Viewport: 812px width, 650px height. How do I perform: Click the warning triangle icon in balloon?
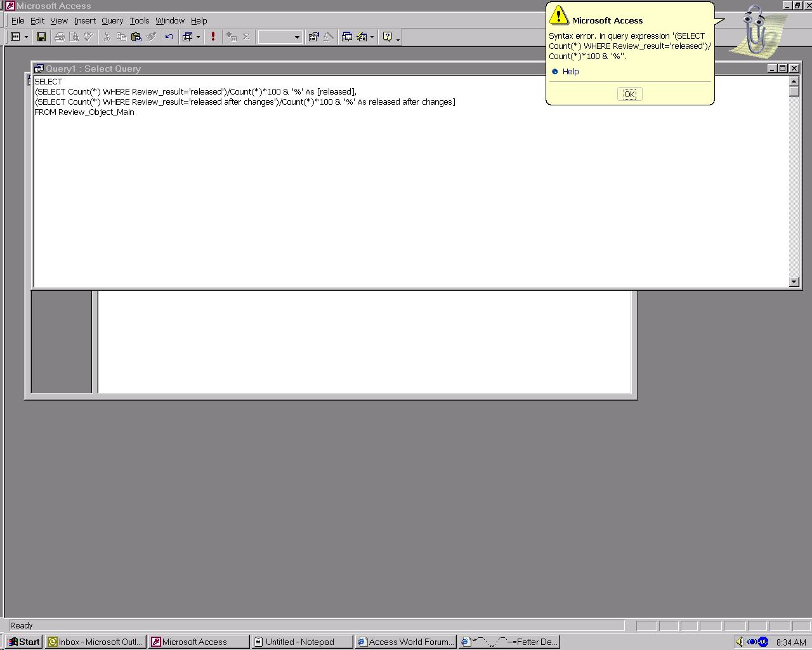click(558, 15)
